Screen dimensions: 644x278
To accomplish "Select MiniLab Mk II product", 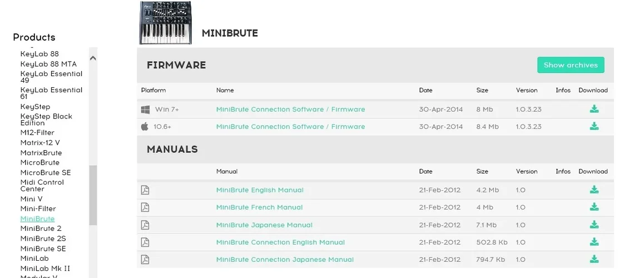I will 45,269.
